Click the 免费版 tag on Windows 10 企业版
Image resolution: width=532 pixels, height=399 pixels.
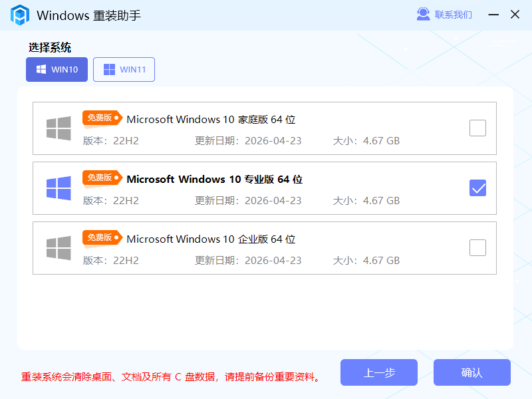[102, 238]
